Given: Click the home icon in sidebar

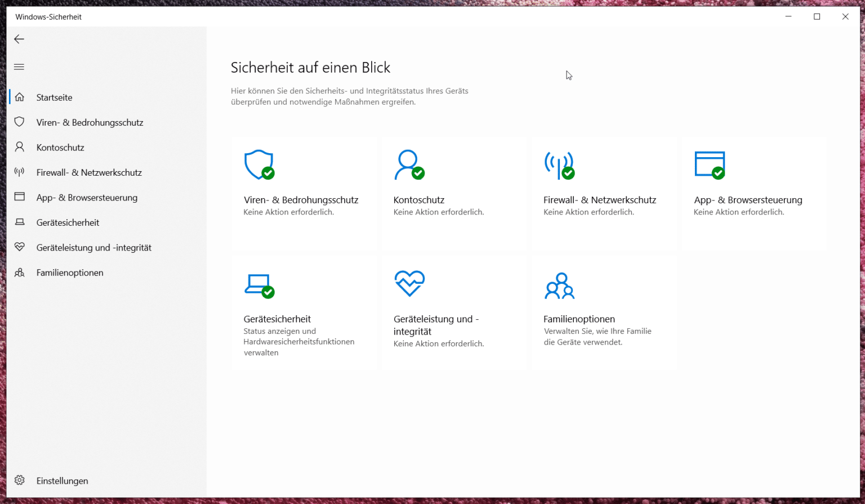Looking at the screenshot, I should 20,97.
